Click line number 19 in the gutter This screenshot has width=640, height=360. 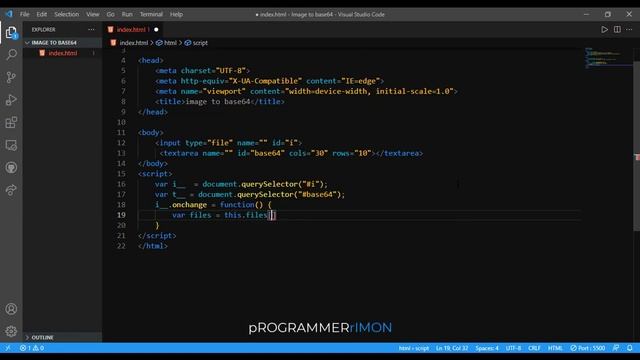point(121,215)
